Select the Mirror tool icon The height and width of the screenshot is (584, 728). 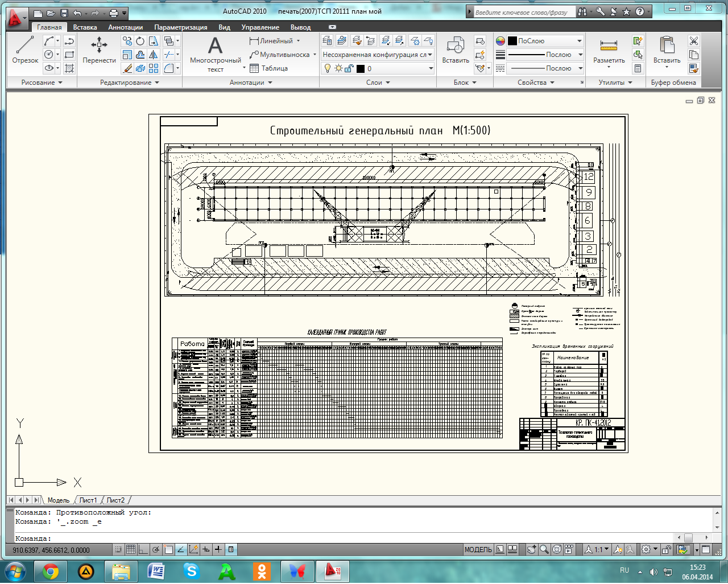click(154, 55)
